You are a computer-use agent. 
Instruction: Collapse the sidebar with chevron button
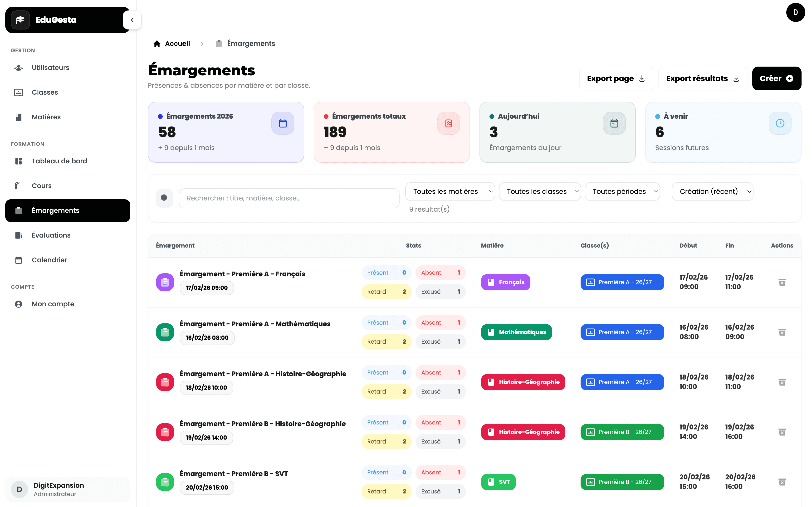point(132,20)
